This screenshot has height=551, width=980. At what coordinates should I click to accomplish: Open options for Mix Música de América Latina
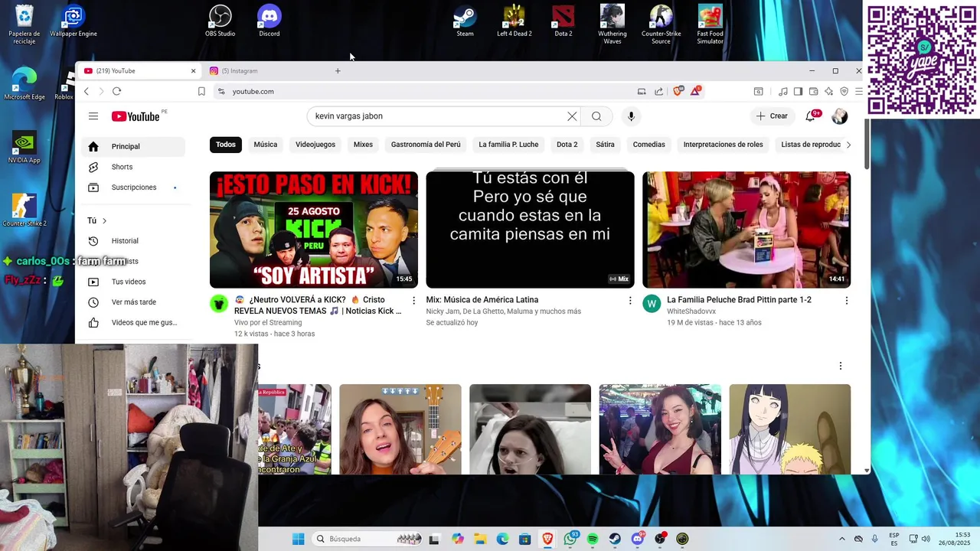(x=630, y=301)
